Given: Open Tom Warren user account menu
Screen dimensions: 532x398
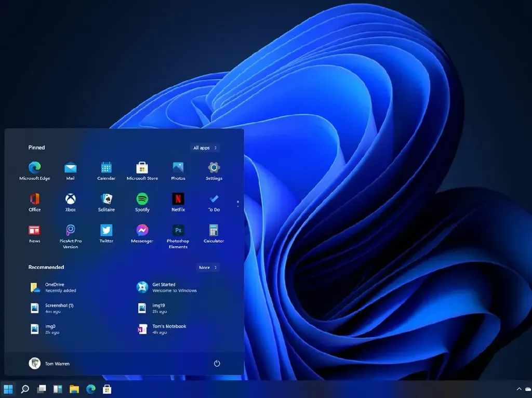Looking at the screenshot, I should click(49, 363).
